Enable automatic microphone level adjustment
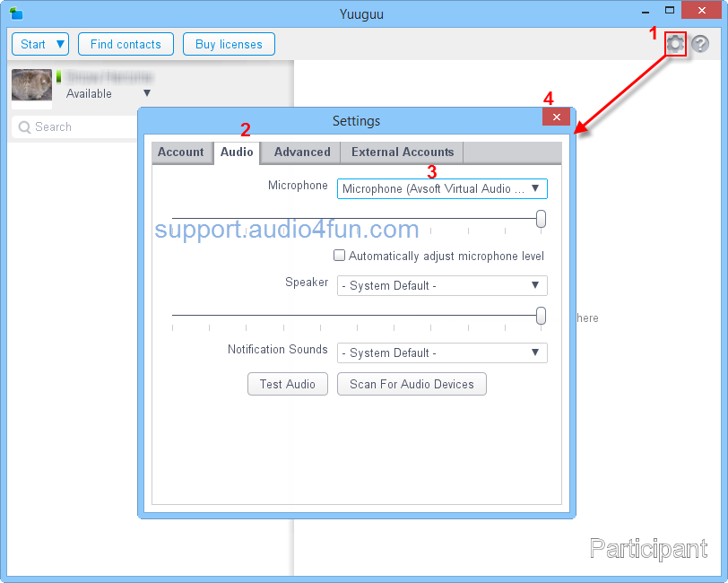The image size is (728, 583). 340,256
